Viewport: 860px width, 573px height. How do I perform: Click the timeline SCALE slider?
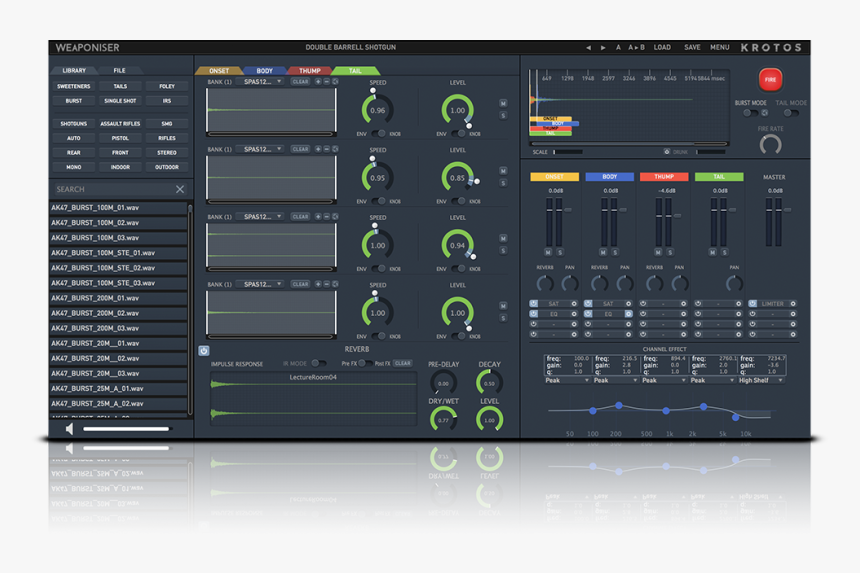pos(568,152)
